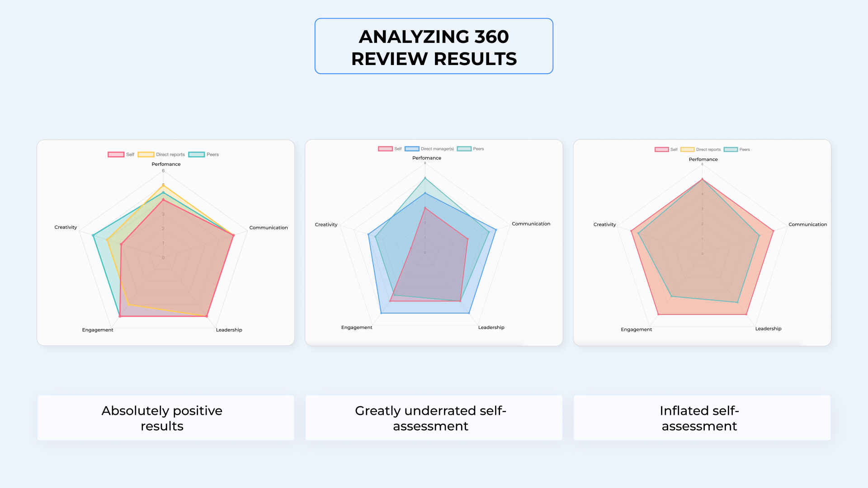Toggle yellow Direct reports swatch above 'Absolutely positive' chart
This screenshot has height=488, width=868.
click(146, 155)
